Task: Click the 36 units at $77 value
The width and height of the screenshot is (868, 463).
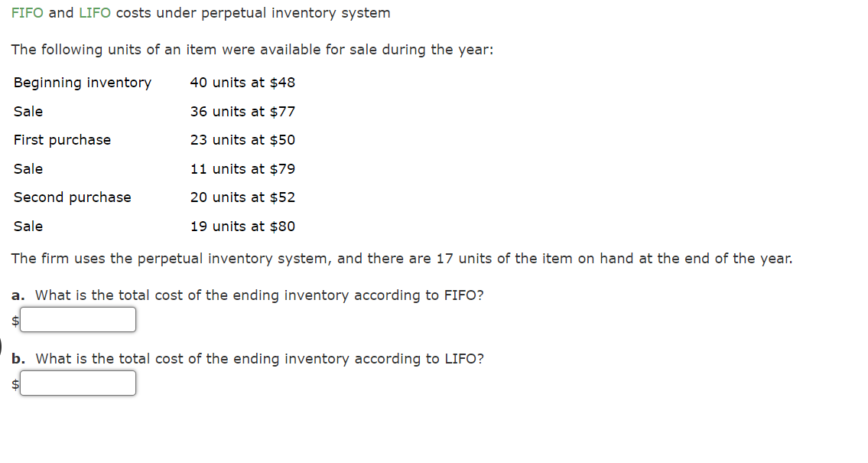Action: click(x=242, y=111)
